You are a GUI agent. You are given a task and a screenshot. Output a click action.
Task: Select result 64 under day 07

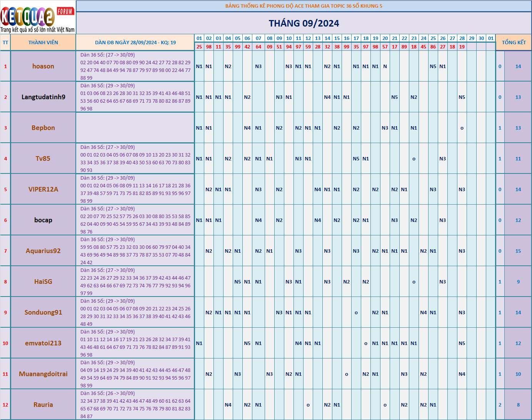coord(258,47)
